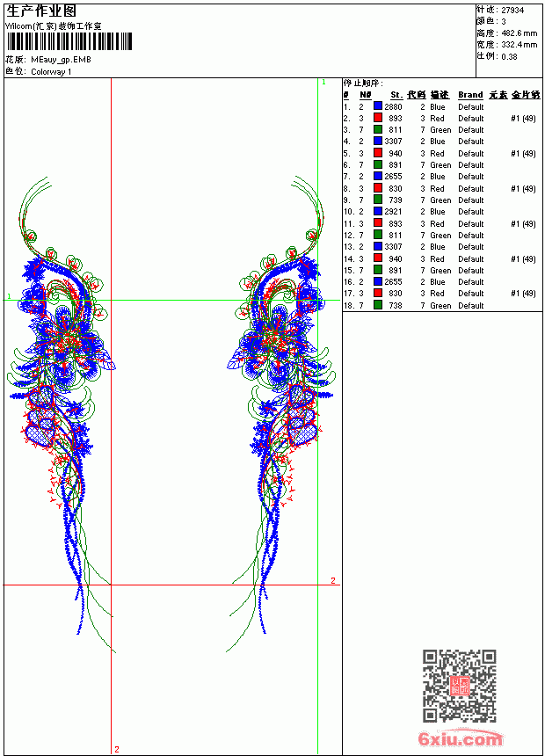
Task: Click the green swatch in row 3
Action: click(378, 129)
